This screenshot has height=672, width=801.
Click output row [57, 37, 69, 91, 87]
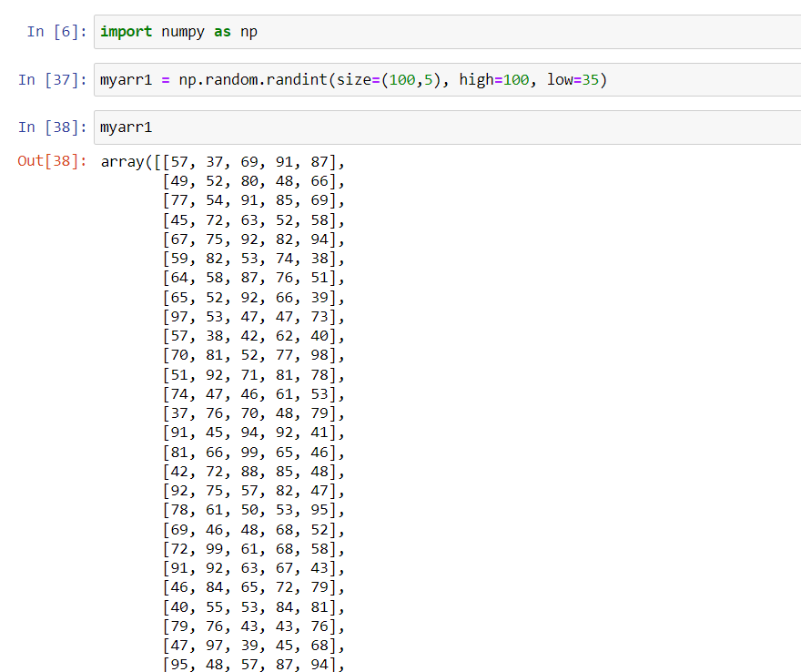pos(253,162)
